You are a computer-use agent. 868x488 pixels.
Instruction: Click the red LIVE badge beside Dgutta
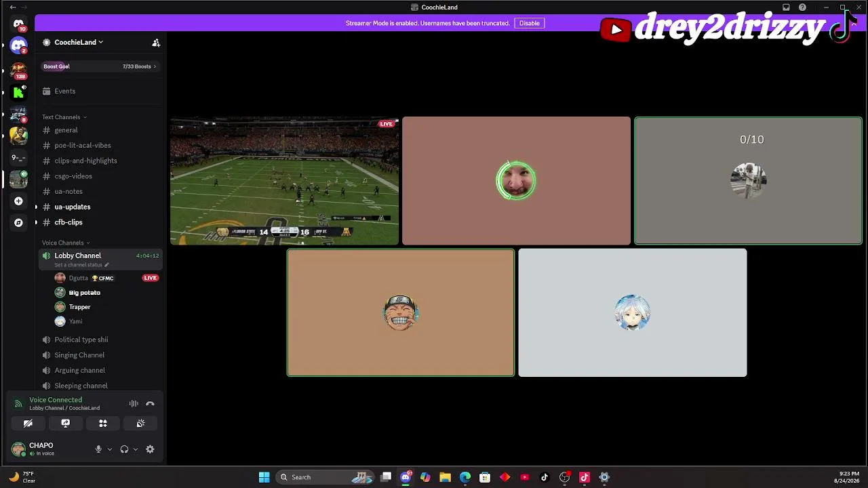click(151, 278)
